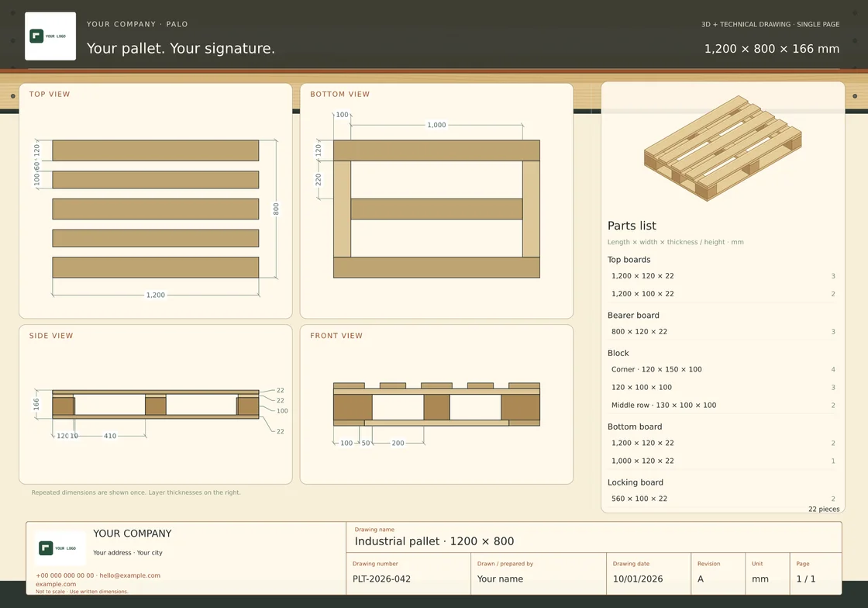Screen dimensions: 868x608
Task: Click 'Length × width × thickness / height · mm' subtitle
Action: click(675, 242)
